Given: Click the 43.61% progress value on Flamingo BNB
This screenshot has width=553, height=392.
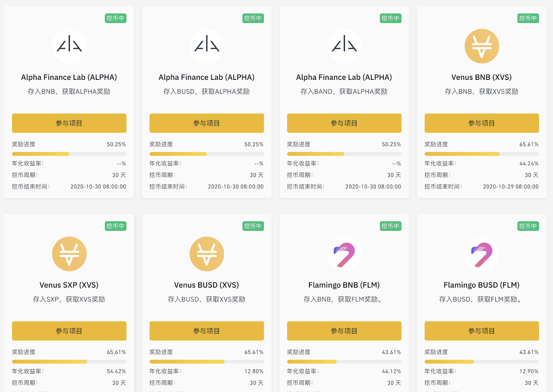Looking at the screenshot, I should tap(392, 352).
